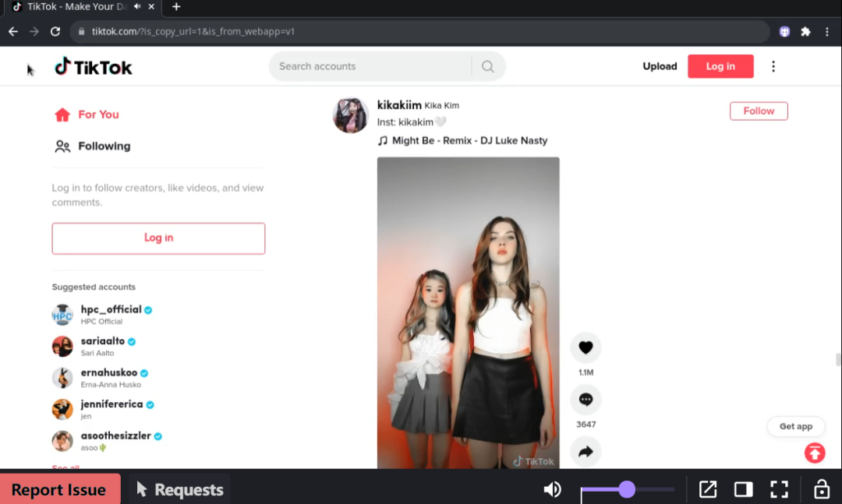Go forward with the browser forward arrow

tap(34, 32)
